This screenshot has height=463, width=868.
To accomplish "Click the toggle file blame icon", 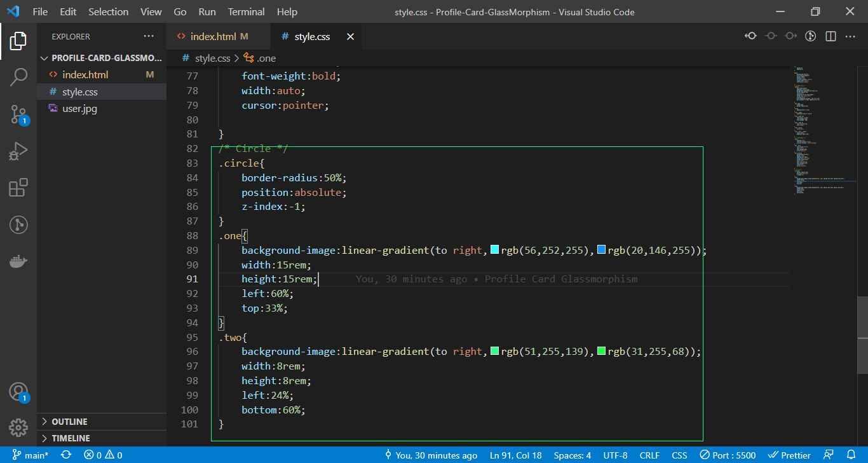I will click(810, 36).
